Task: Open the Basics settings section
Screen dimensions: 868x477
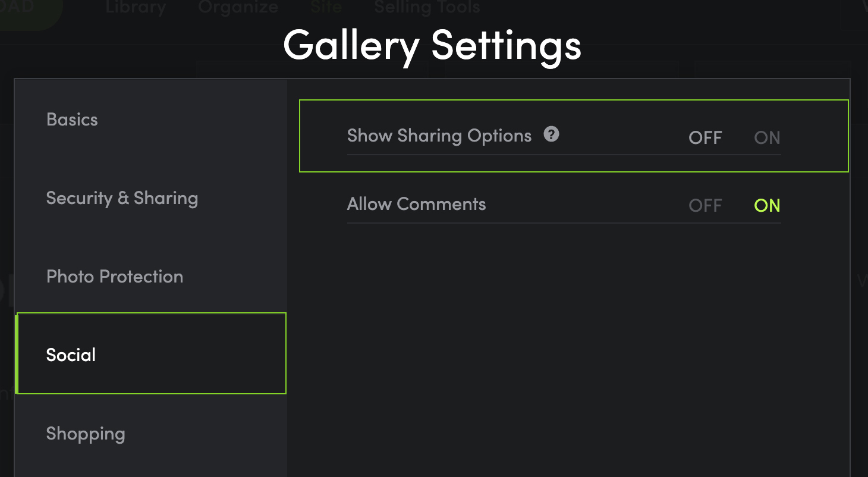Action: (151, 120)
